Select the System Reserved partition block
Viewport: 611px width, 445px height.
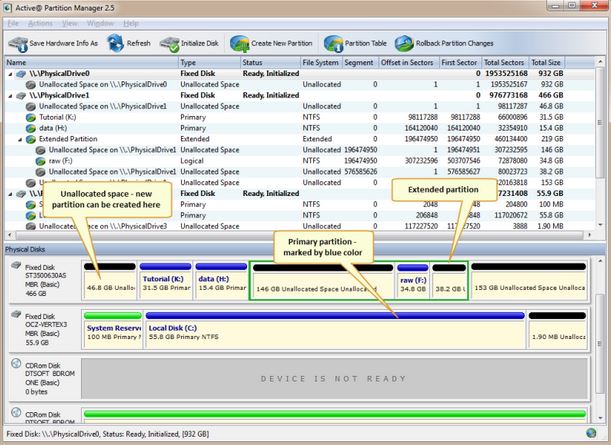[113, 330]
